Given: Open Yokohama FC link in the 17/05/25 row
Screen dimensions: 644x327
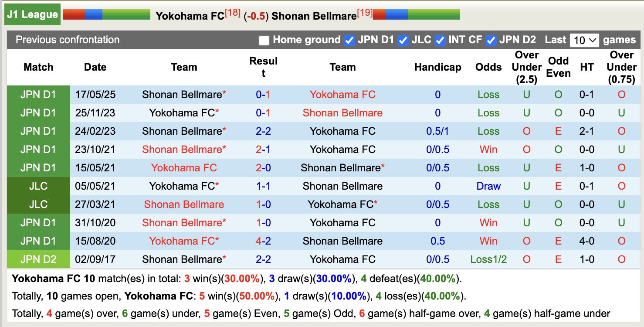Looking at the screenshot, I should pyautogui.click(x=342, y=94).
